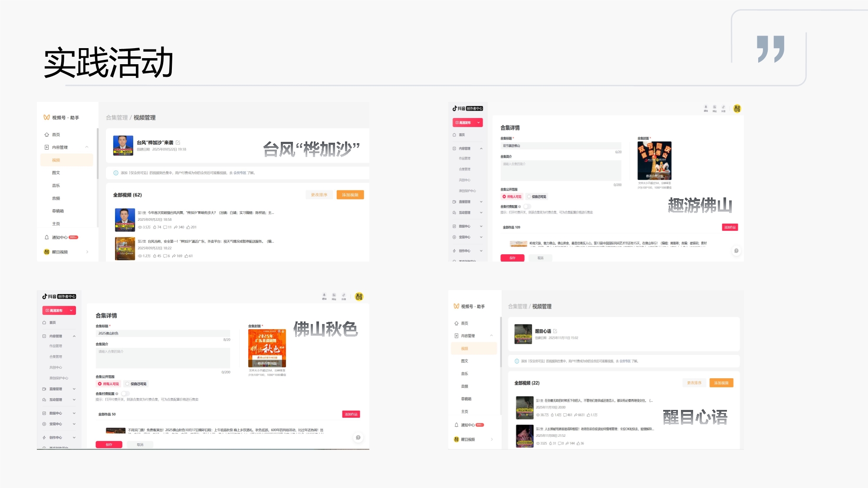
Task: Click 合集标题 field containing 2025佛山秋色
Action: tap(163, 334)
